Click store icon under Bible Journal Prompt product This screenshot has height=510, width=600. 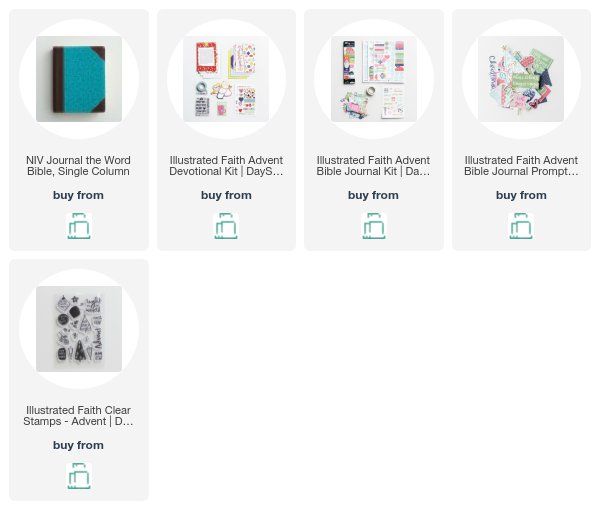521,226
